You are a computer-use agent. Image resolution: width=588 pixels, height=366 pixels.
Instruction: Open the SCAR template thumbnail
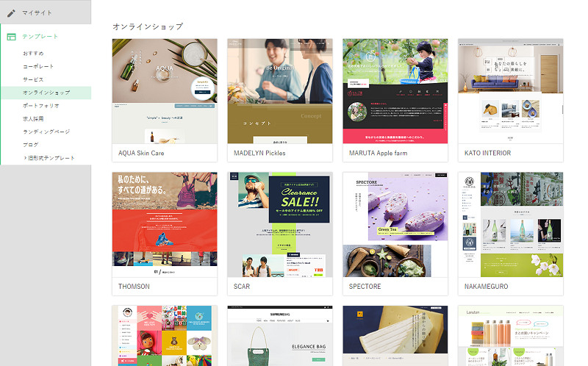point(280,225)
